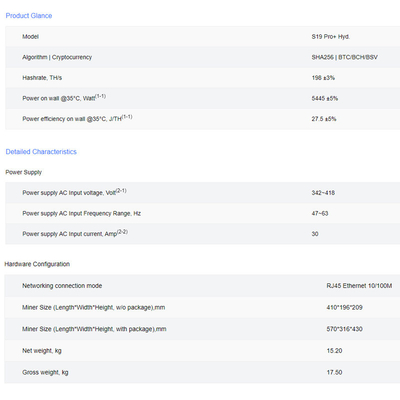Select the AC Input current, Amp row
The width and height of the screenshot is (400, 400).
click(202, 234)
